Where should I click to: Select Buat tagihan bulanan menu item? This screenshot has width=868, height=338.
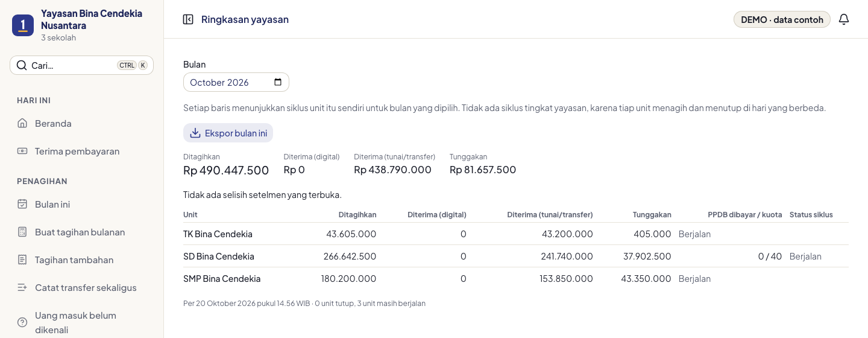tap(81, 232)
